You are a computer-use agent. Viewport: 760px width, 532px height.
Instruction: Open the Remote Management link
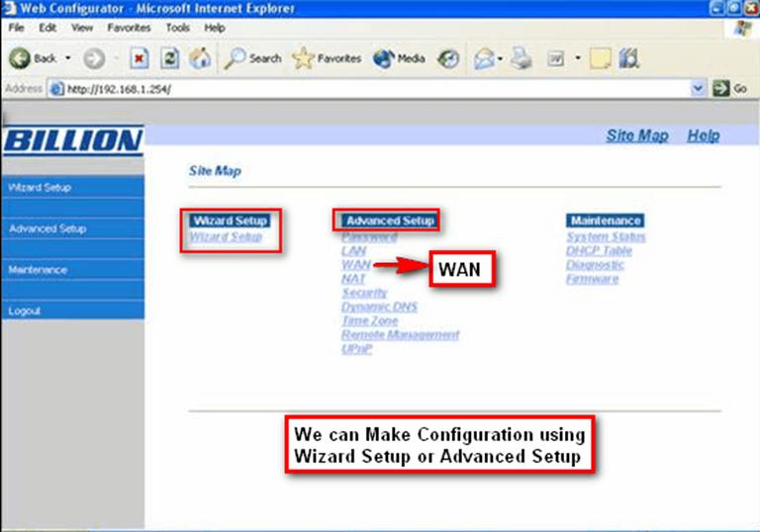coord(400,335)
